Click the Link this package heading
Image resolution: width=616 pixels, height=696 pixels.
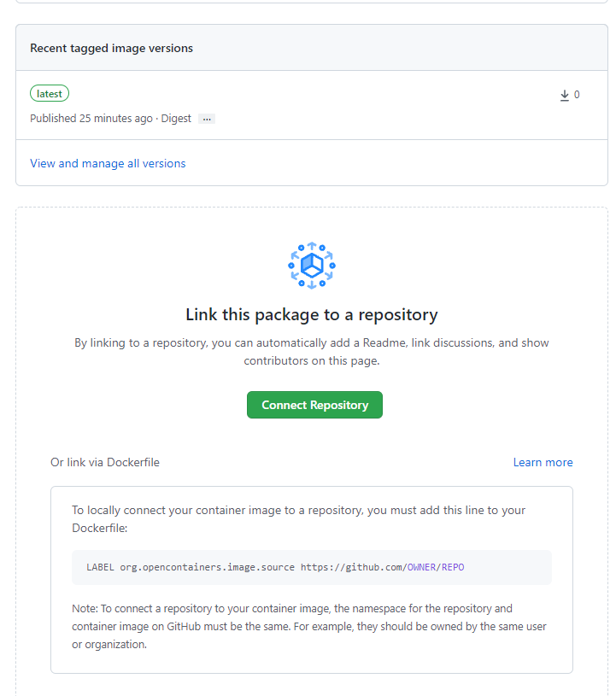312,315
